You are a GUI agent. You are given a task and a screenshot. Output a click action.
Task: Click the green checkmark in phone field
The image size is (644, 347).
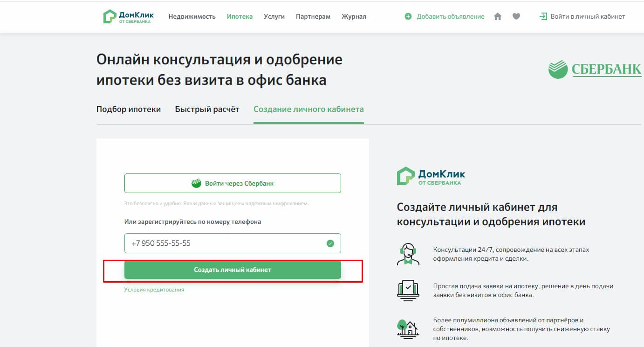pyautogui.click(x=330, y=243)
